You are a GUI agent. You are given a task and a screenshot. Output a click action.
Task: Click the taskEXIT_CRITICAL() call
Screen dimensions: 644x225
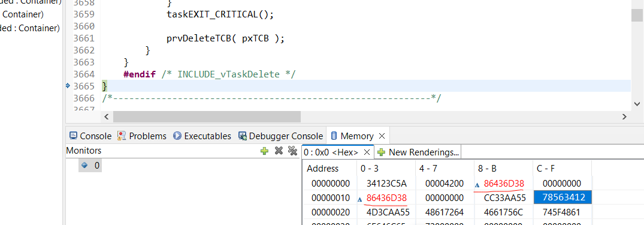pos(220,14)
